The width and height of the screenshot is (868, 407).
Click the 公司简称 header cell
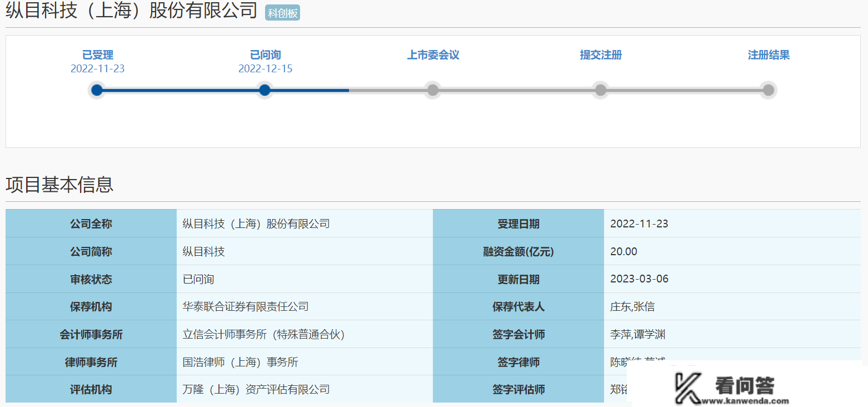click(91, 251)
